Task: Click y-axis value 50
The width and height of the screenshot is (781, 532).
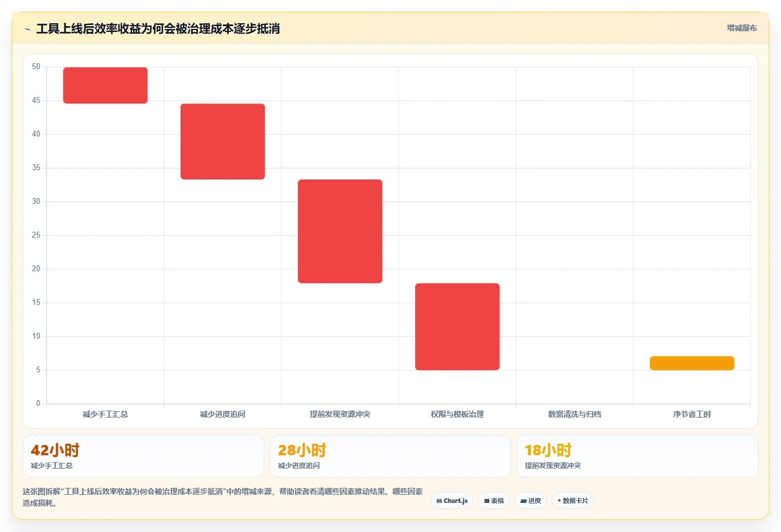Action: pos(36,67)
